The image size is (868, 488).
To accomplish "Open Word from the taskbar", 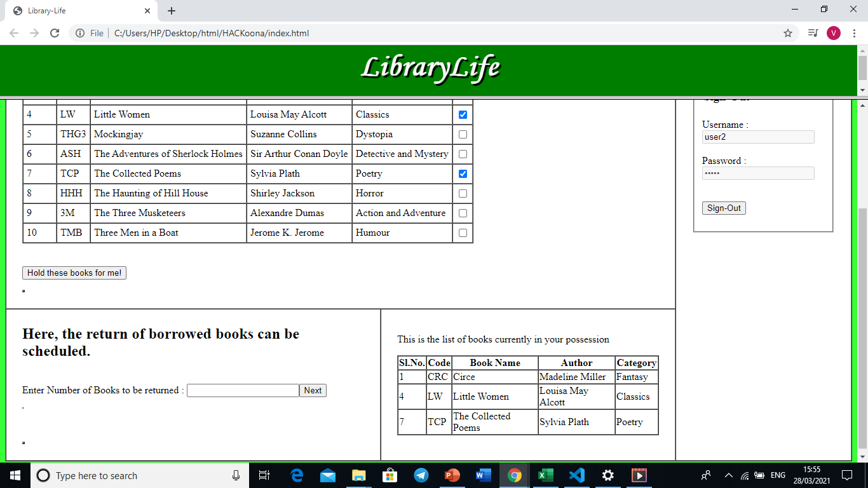I will [483, 475].
